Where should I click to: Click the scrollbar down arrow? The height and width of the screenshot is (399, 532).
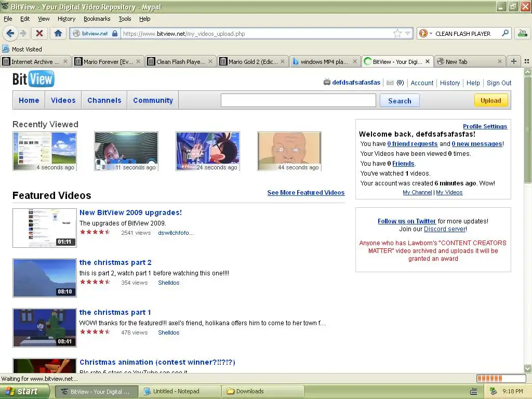(x=527, y=368)
